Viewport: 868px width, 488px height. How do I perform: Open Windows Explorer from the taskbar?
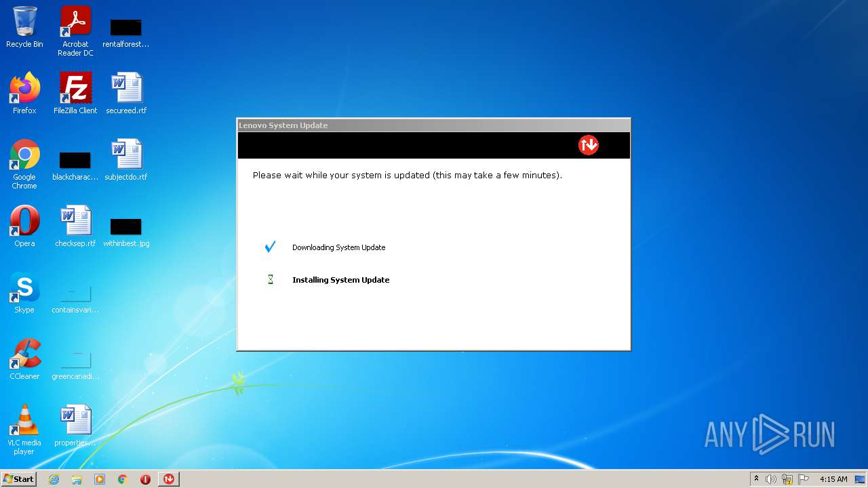(x=77, y=479)
